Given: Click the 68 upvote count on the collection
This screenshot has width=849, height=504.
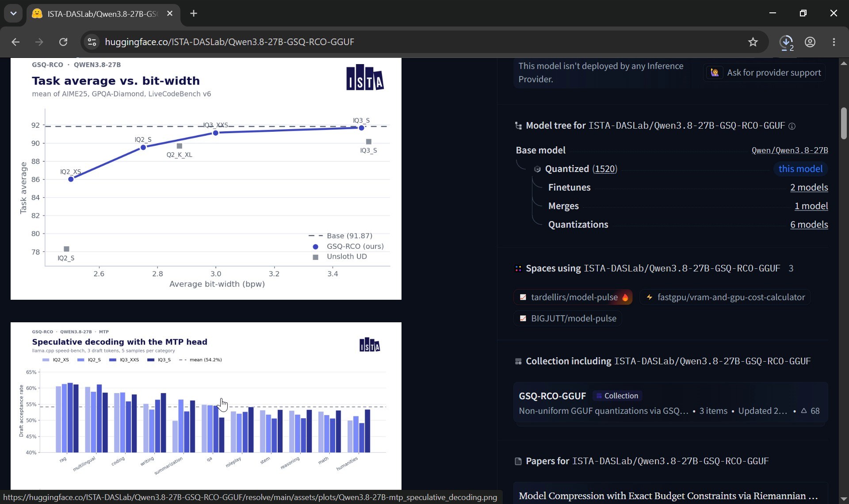Looking at the screenshot, I should 810,411.
